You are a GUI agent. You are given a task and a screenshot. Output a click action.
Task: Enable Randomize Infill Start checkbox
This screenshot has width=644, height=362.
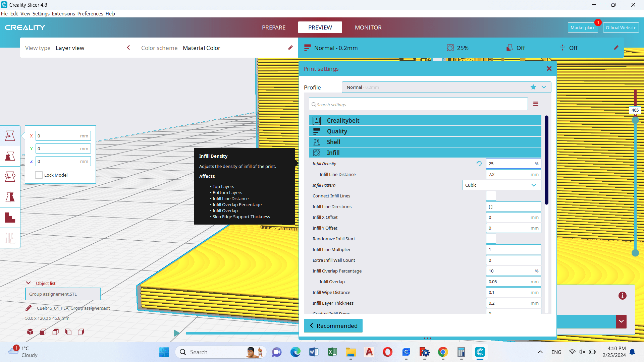coord(491,239)
